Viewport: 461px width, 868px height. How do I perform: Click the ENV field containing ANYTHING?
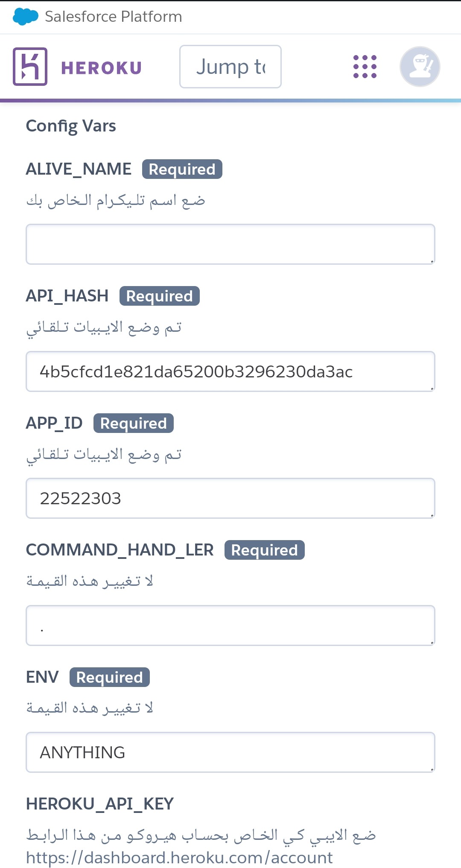(x=230, y=752)
